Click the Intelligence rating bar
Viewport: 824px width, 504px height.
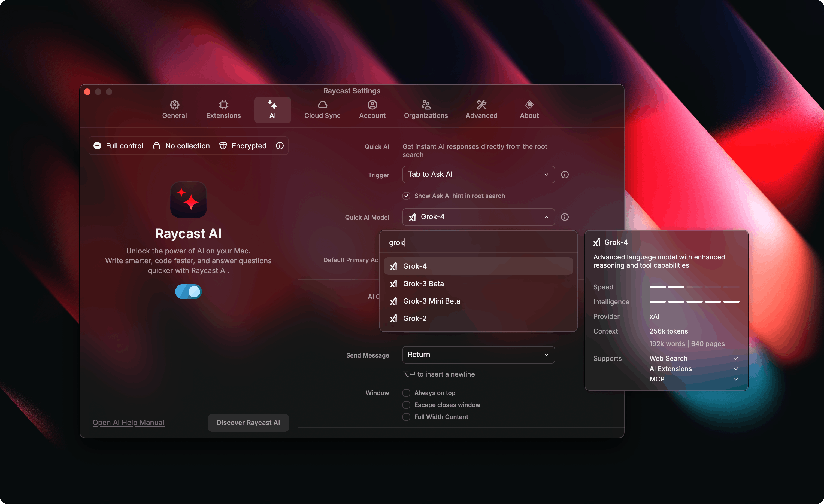pyautogui.click(x=694, y=301)
